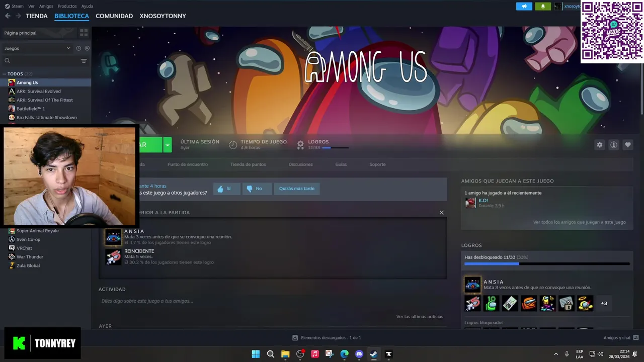Open Página principal library home
This screenshot has height=362, width=644.
[20, 33]
